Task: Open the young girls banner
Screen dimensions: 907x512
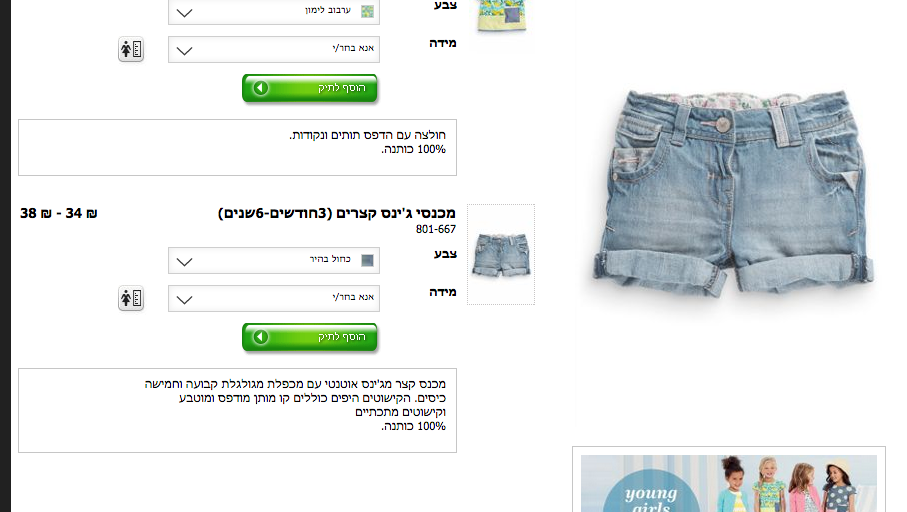Action: [x=729, y=483]
